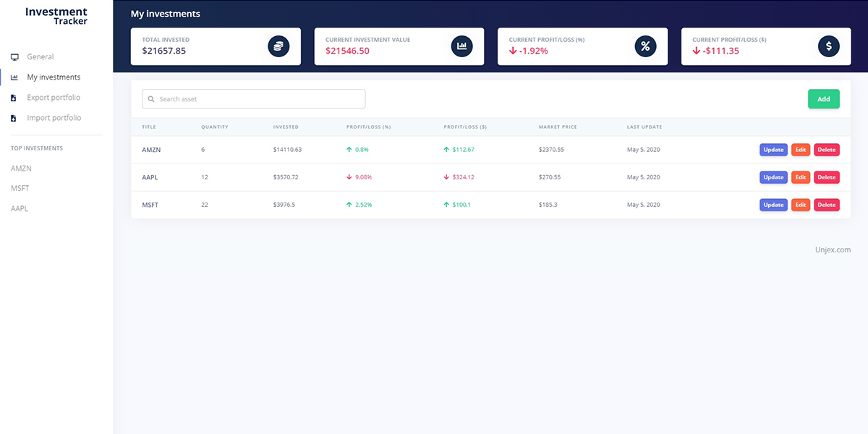Click the Invested column header
The width and height of the screenshot is (868, 434).
pos(286,127)
